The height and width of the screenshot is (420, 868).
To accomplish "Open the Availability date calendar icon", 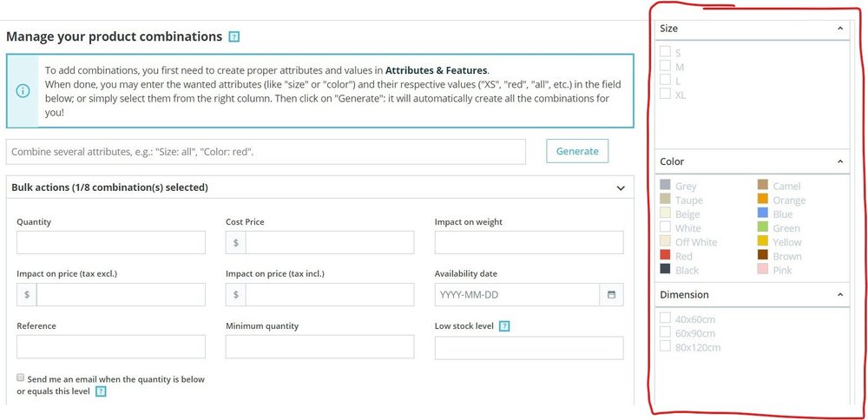I will pos(611,295).
